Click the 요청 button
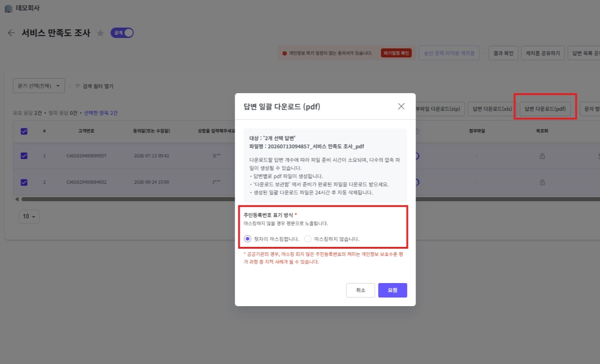This screenshot has height=364, width=600. 392,290
